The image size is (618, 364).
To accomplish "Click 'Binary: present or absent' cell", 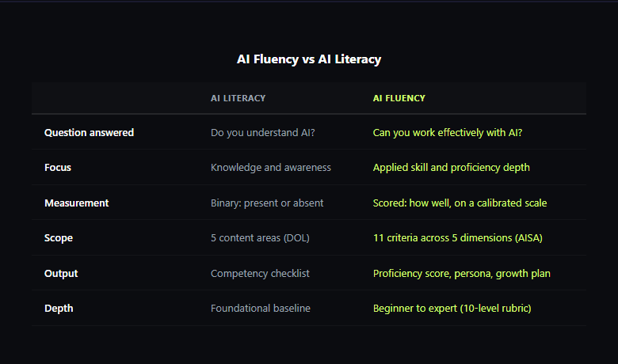I will point(267,203).
